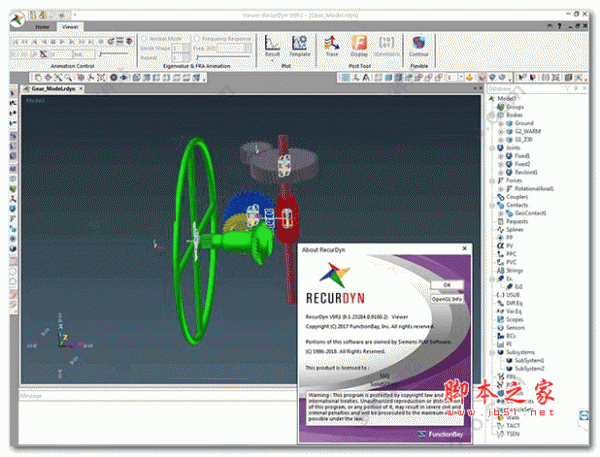Click the render mode sphere icon
This screenshot has height=457, width=600.
tap(114, 78)
